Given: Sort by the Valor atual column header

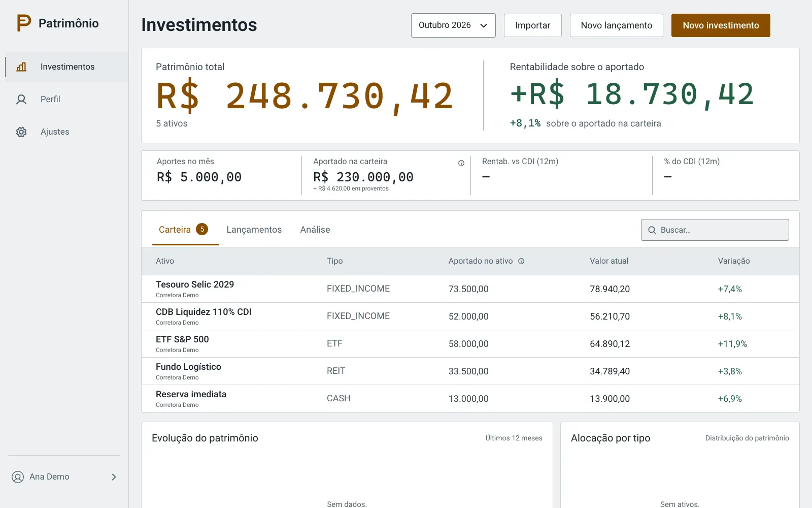Looking at the screenshot, I should [609, 261].
